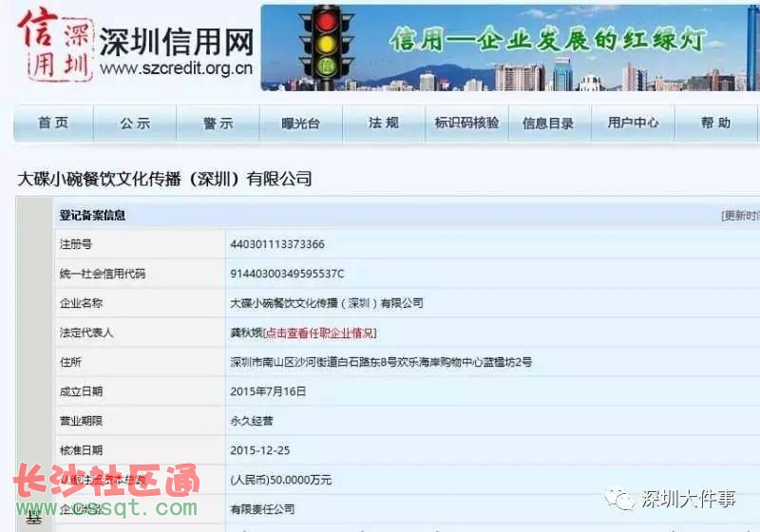
Task: Select the founding date 2015年7月16日
Action: 268,391
